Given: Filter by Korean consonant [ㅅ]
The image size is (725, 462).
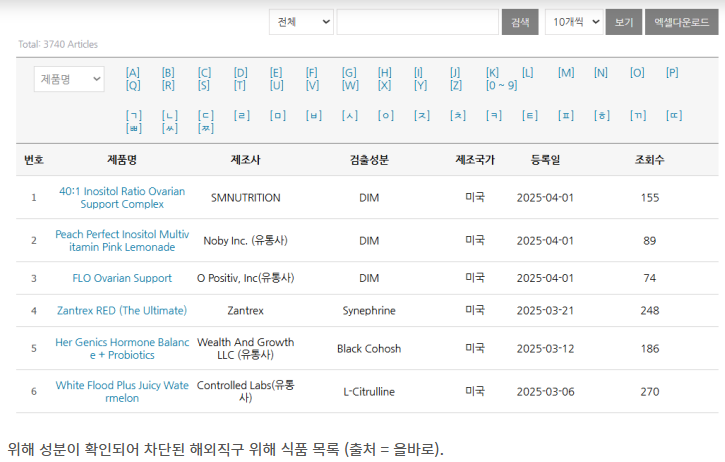Looking at the screenshot, I should pos(350,115).
